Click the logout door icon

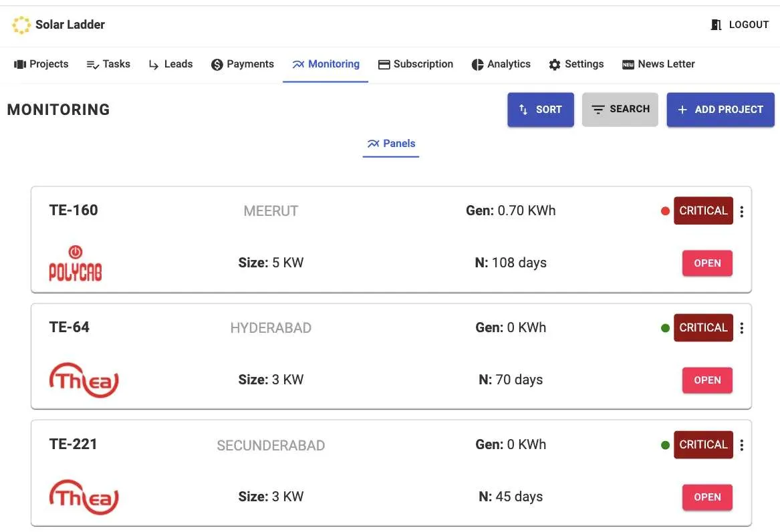coord(716,25)
